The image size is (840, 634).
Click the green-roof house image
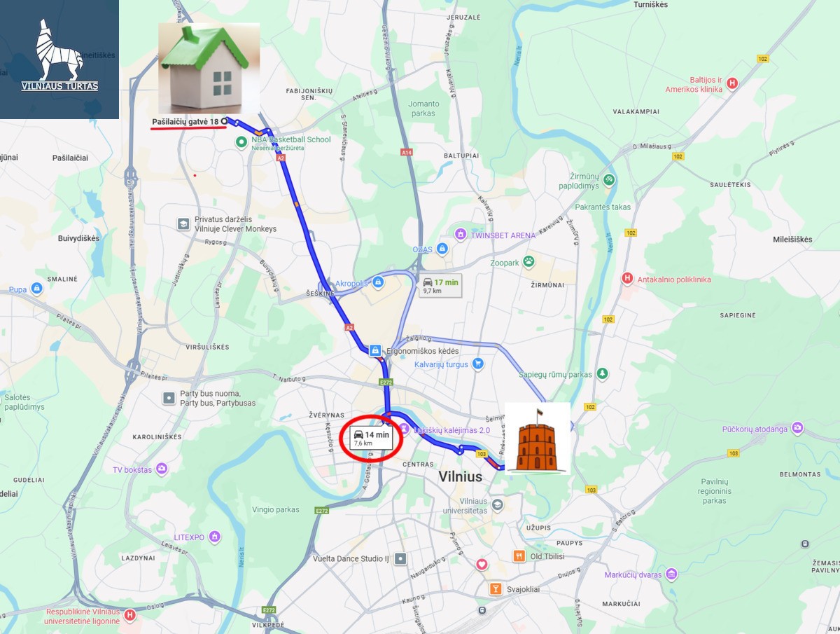[209, 68]
